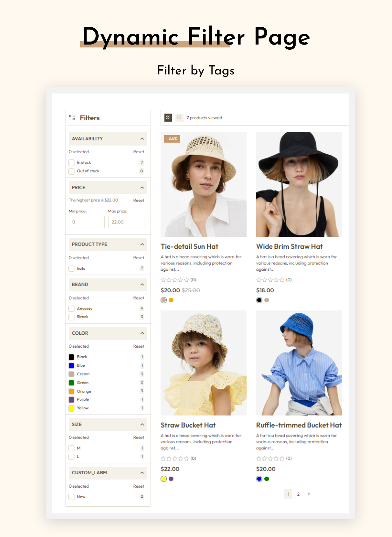Screen dimensions: 392x537
Task: Select the Orange color filter swatch
Action: 72,391
